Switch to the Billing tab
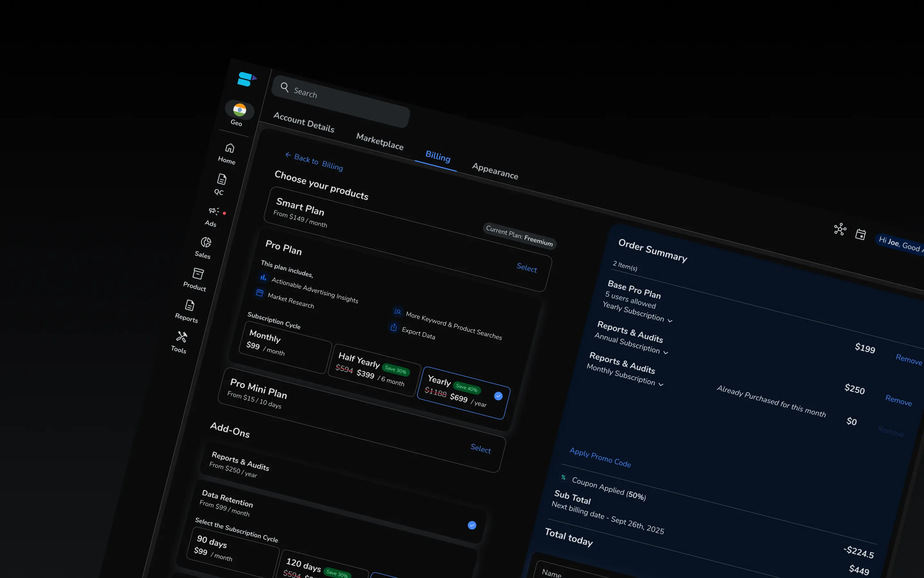924x578 pixels. point(438,156)
